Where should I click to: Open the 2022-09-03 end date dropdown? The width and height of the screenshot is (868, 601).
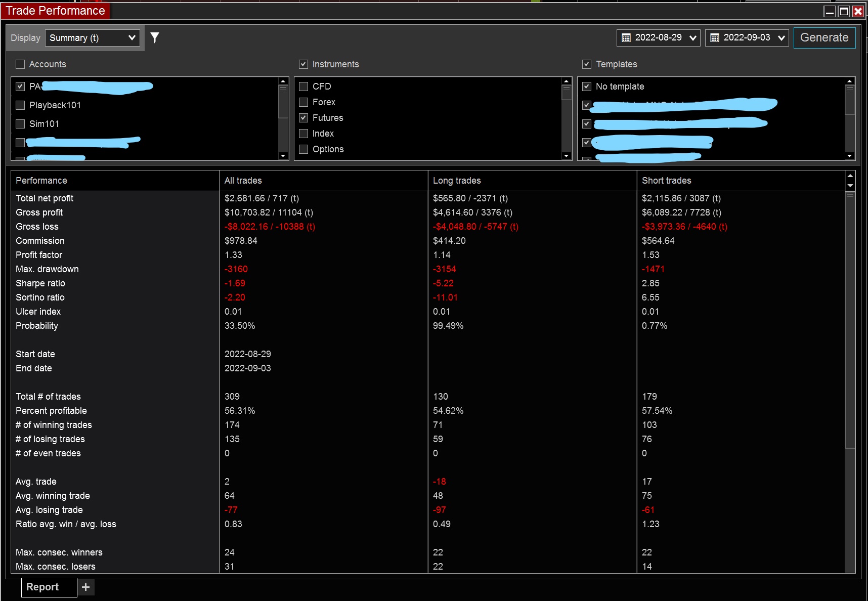click(x=747, y=38)
